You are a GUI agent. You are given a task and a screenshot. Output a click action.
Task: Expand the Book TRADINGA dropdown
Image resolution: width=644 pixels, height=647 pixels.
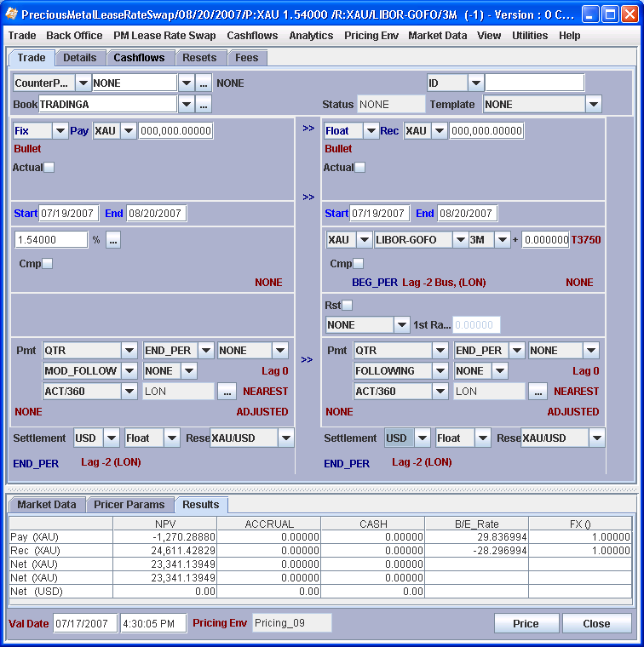pos(187,105)
